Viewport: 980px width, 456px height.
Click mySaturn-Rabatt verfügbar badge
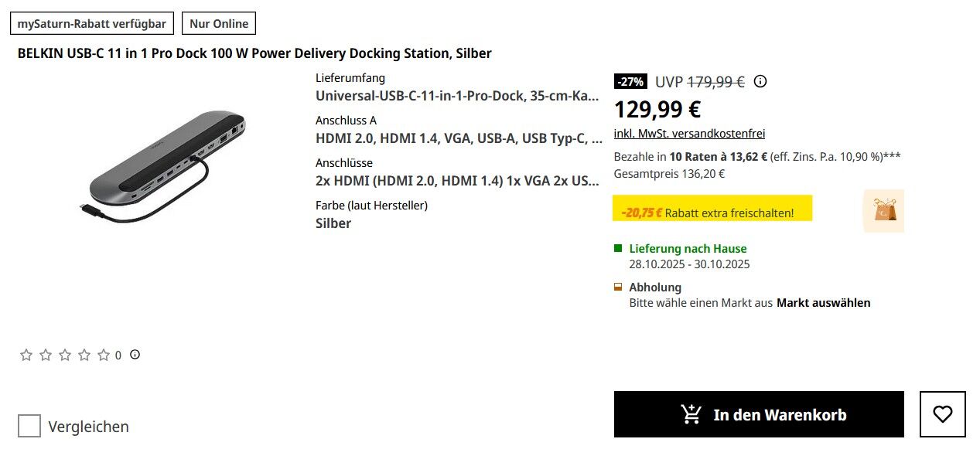click(92, 24)
